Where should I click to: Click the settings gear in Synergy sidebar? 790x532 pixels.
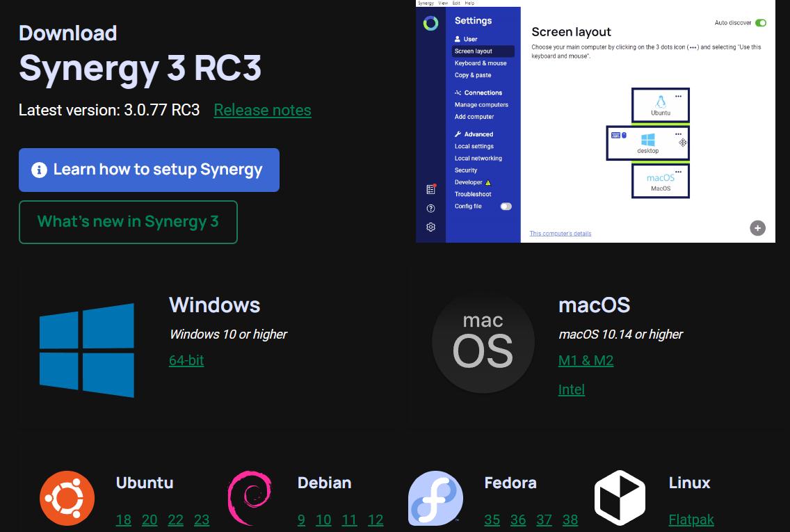(x=430, y=227)
